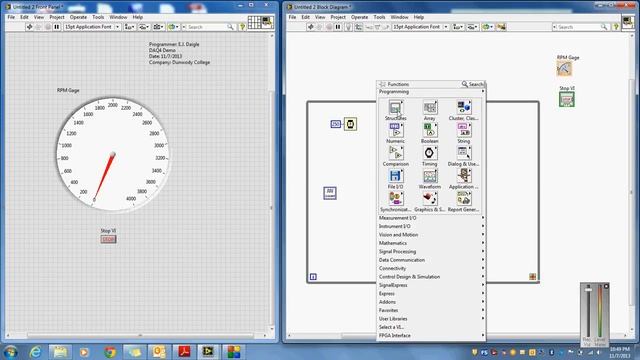Open Window menu in Block Diagram

pos(399,17)
